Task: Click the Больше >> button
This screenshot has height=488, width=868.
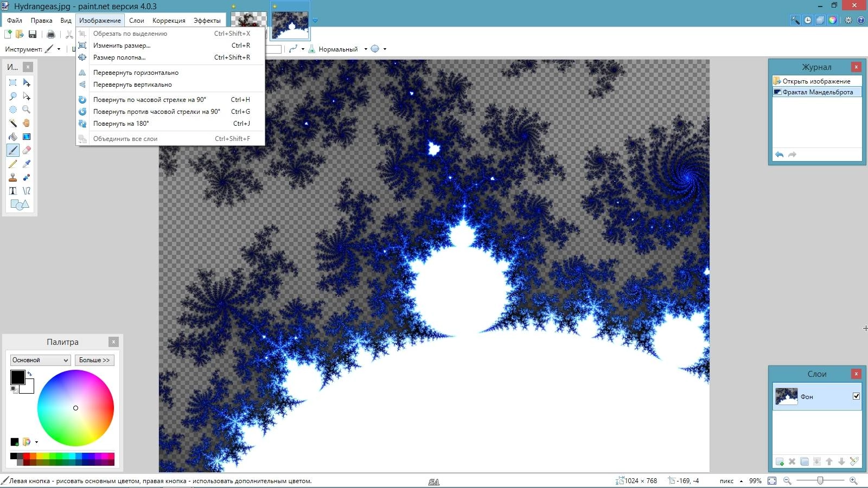Action: [x=94, y=360]
